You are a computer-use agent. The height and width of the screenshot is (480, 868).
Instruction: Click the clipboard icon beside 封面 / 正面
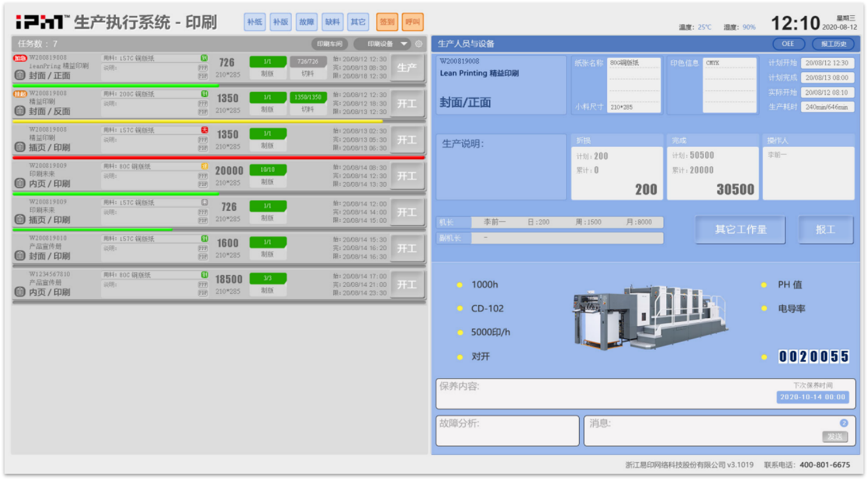[20, 75]
